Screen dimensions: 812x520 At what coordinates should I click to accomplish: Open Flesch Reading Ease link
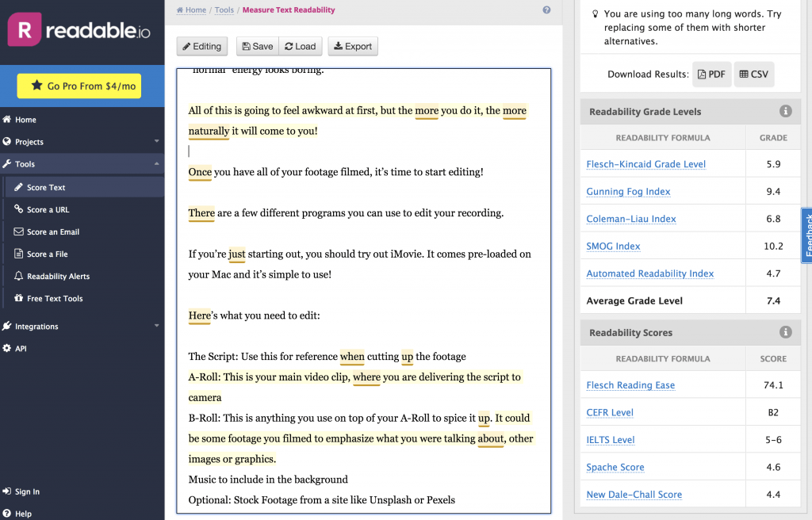pyautogui.click(x=630, y=384)
